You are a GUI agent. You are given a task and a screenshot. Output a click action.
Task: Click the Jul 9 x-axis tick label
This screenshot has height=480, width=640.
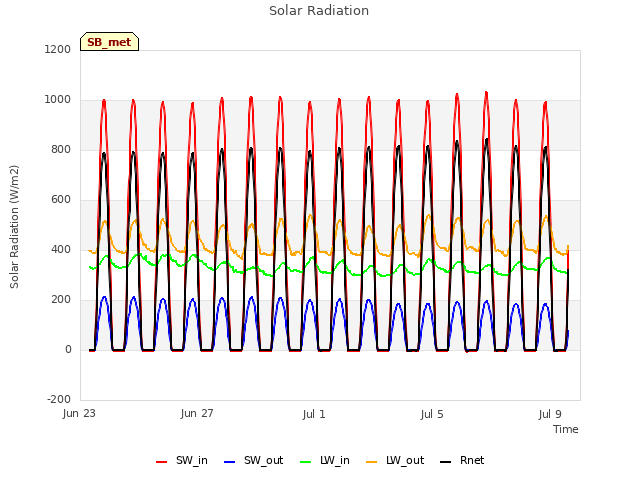point(550,414)
